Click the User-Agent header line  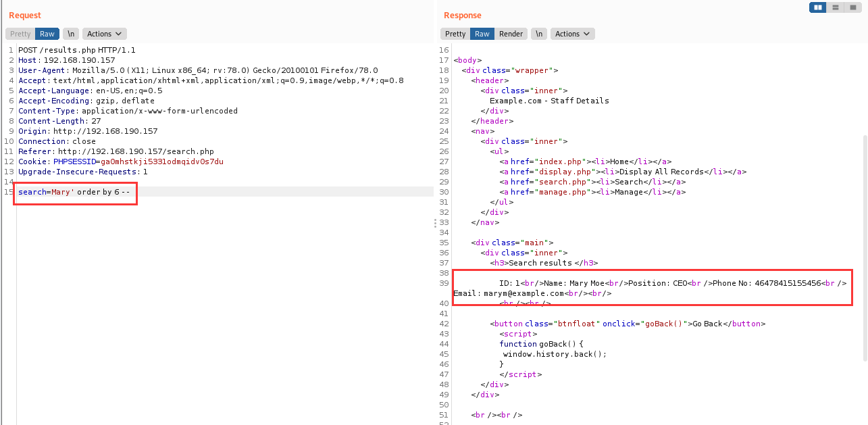point(198,70)
